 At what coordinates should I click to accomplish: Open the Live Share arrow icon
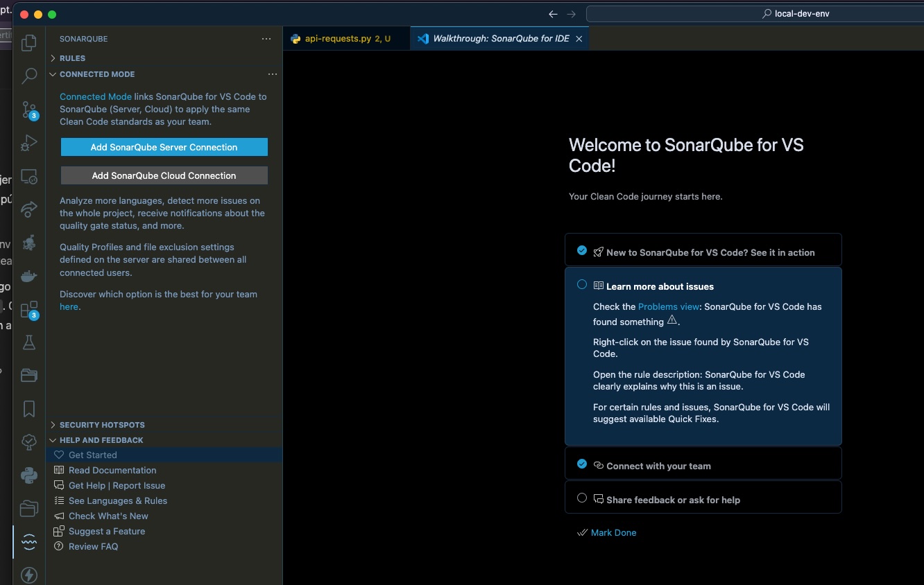[x=29, y=209]
